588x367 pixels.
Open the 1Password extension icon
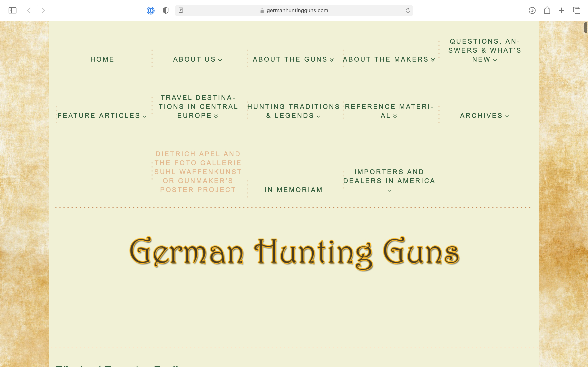click(x=151, y=10)
